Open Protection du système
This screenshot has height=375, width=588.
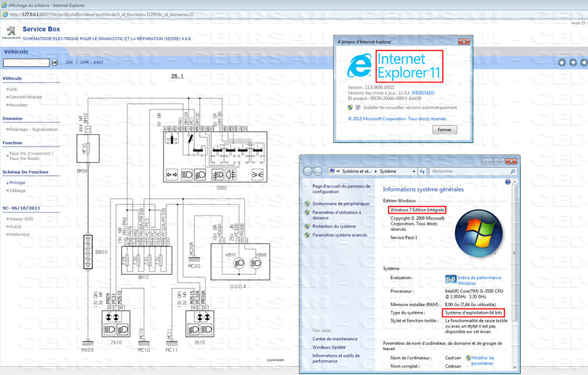tap(334, 226)
